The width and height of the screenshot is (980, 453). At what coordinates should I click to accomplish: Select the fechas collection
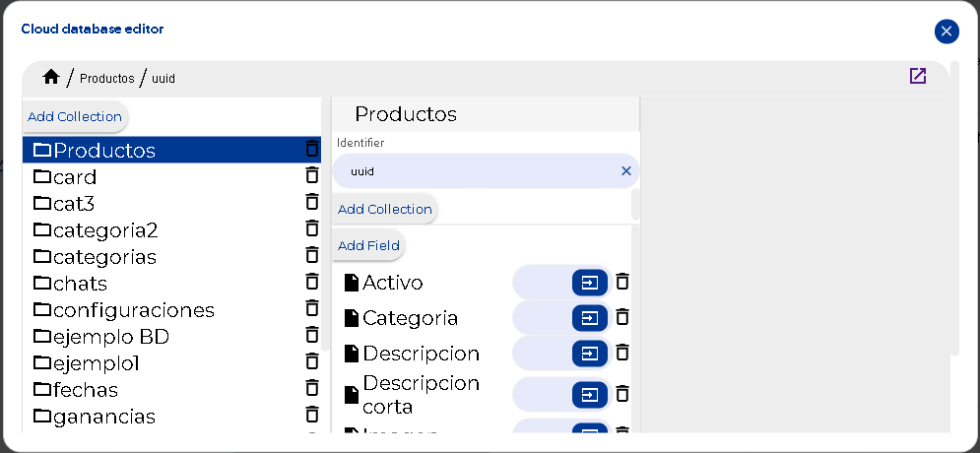(x=172, y=389)
